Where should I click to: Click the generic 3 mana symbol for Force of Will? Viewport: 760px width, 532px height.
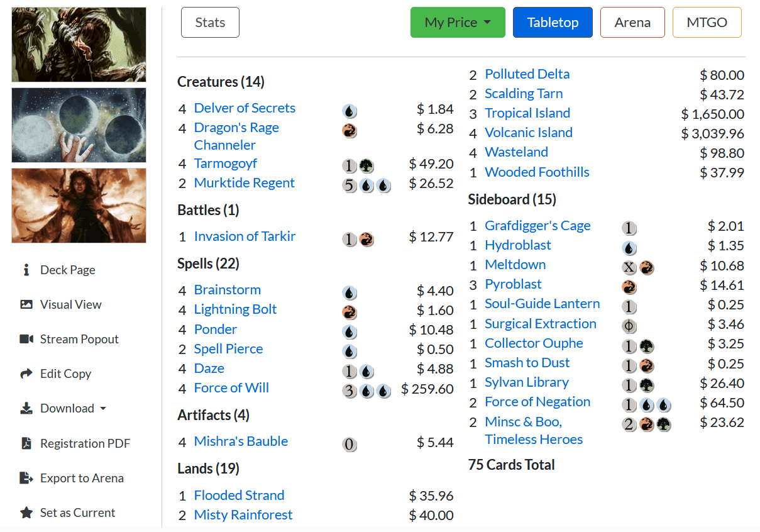350,391
